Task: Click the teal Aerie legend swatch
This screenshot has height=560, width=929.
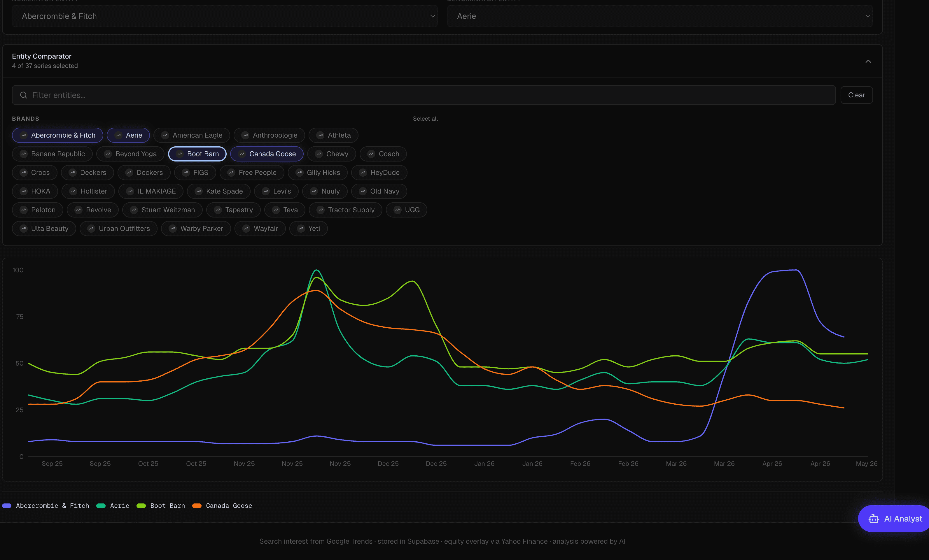Action: click(x=101, y=506)
